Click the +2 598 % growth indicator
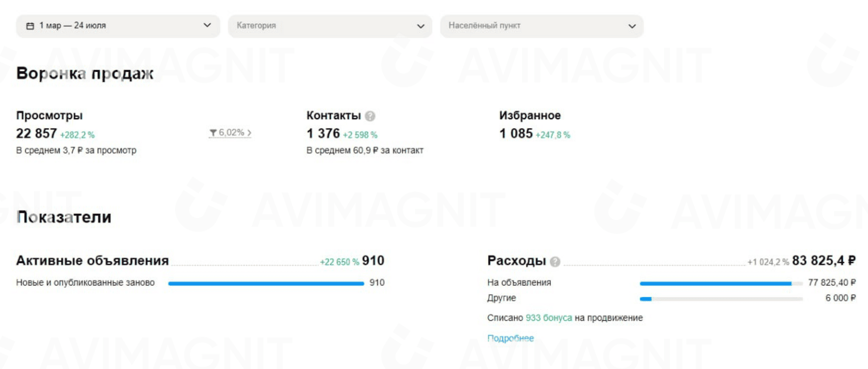Image resolution: width=868 pixels, height=369 pixels. click(360, 134)
